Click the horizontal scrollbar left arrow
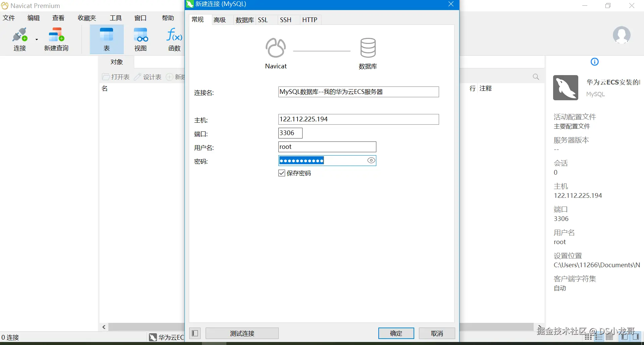This screenshot has width=644, height=345. (x=104, y=327)
